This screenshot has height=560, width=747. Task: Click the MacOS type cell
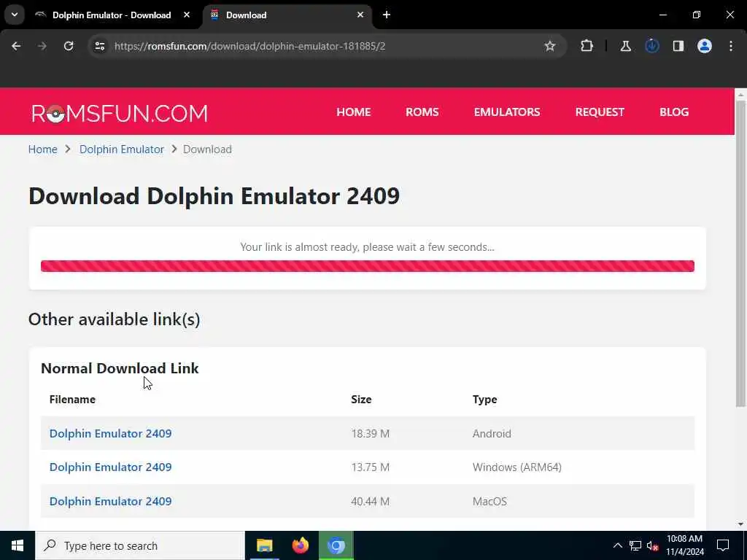point(489,502)
